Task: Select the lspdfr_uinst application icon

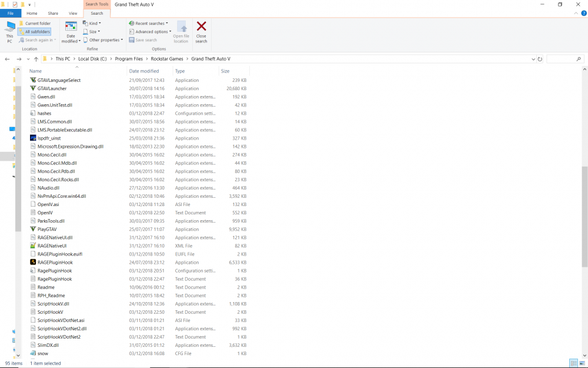Action: [x=33, y=138]
